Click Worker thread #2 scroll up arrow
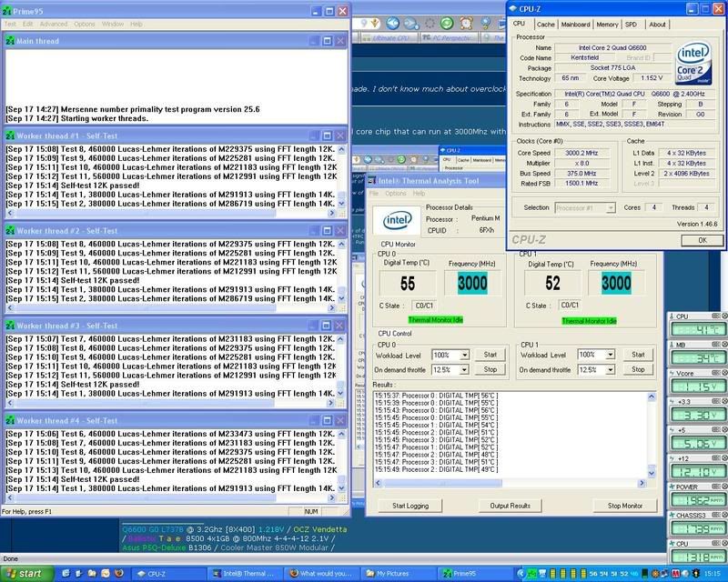Viewport: 728px width, 582px height. point(342,244)
